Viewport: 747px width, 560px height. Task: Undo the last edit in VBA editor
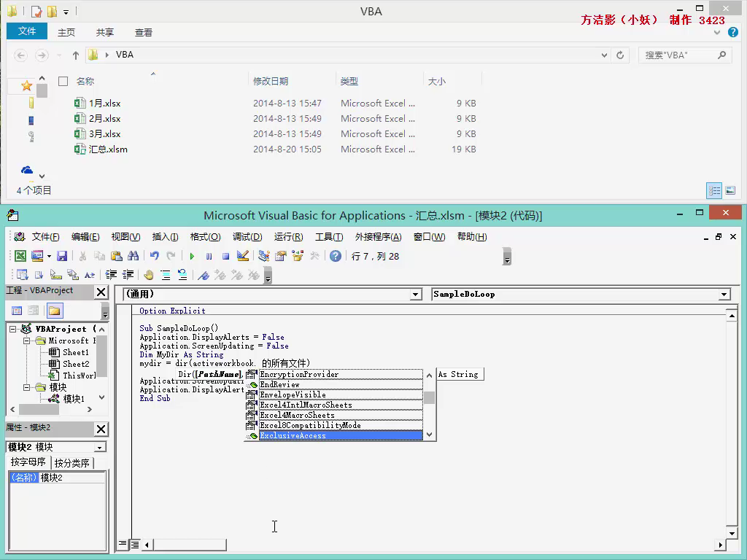tap(154, 256)
